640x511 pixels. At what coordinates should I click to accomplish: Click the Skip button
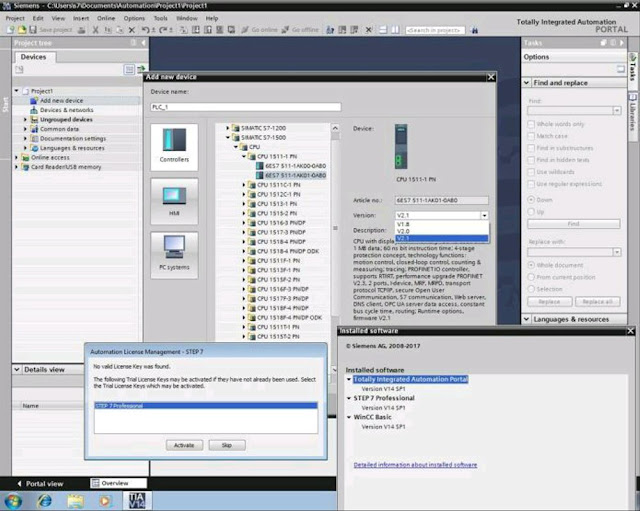pyautogui.click(x=227, y=445)
